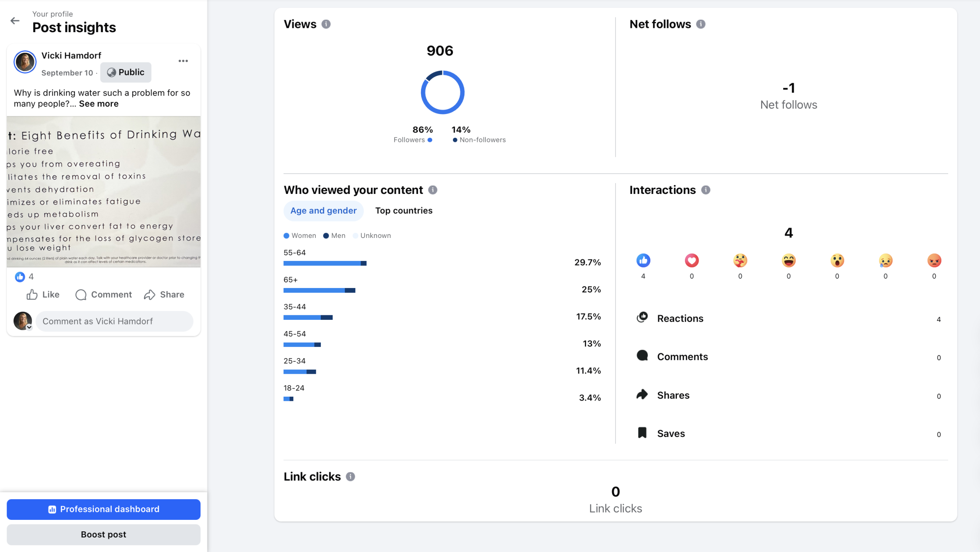
Task: Open the post options three-dot menu
Action: 183,61
